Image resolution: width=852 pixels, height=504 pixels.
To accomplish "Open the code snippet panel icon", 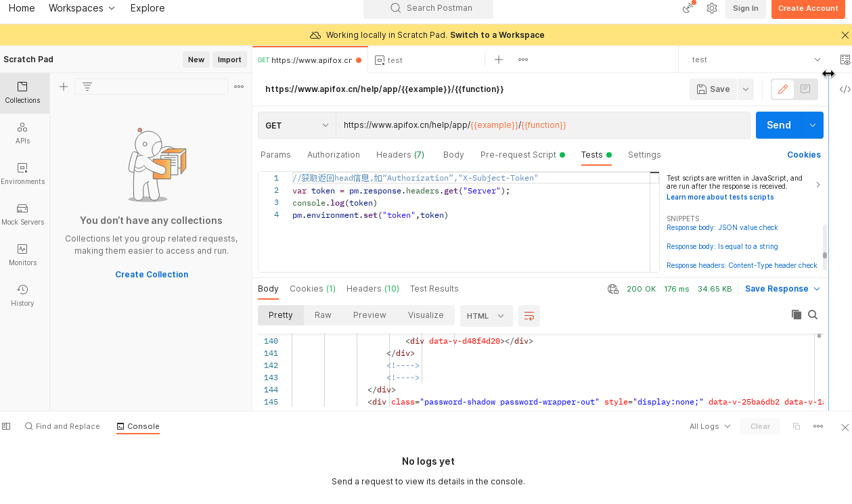I will 845,89.
